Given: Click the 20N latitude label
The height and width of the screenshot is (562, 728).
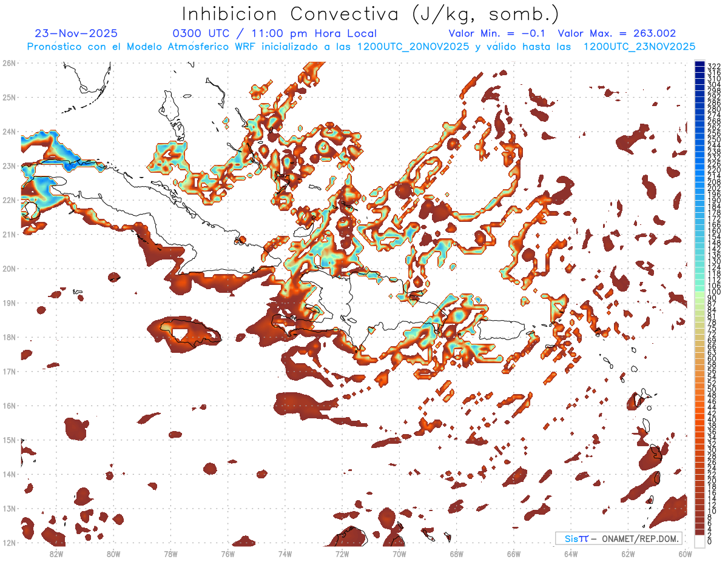Looking at the screenshot, I should pos(8,269).
